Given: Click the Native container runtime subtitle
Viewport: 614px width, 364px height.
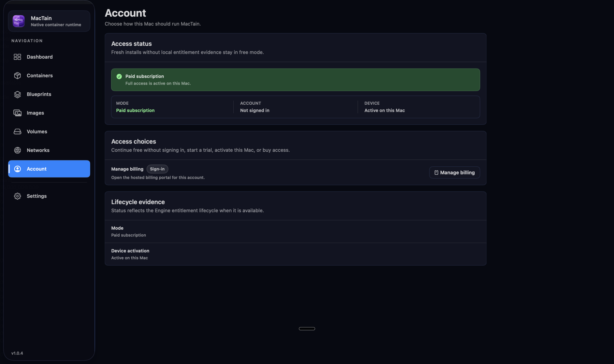Looking at the screenshot, I should (x=56, y=25).
